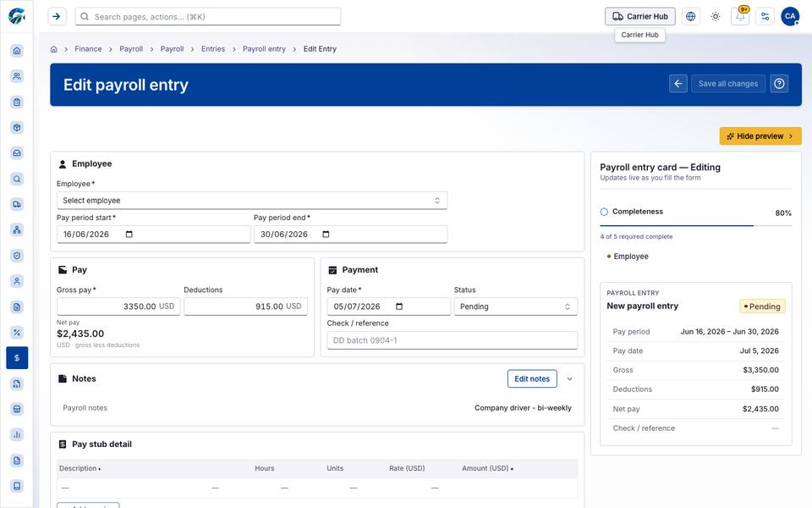The height and width of the screenshot is (508, 812).
Task: Open the sliders settings icon
Action: [765, 17]
